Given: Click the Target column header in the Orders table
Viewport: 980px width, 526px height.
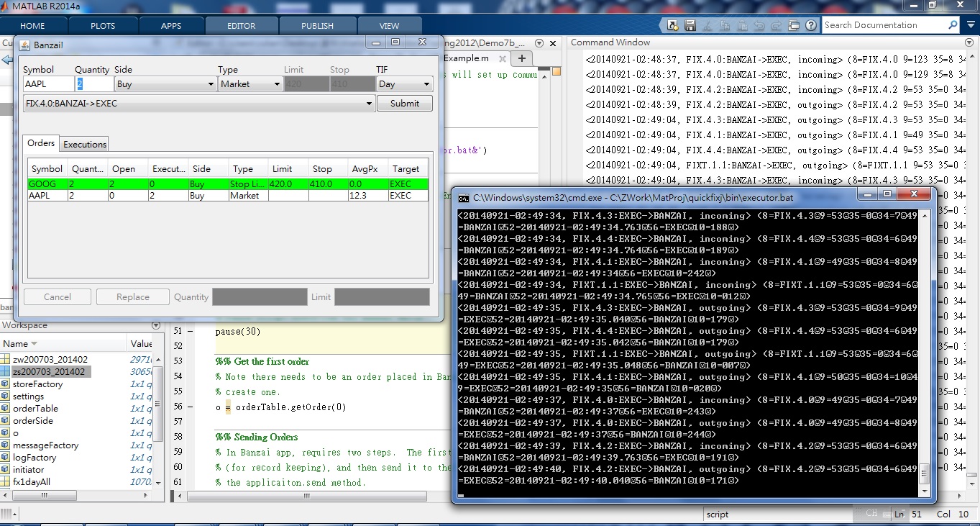Looking at the screenshot, I should click(x=408, y=169).
